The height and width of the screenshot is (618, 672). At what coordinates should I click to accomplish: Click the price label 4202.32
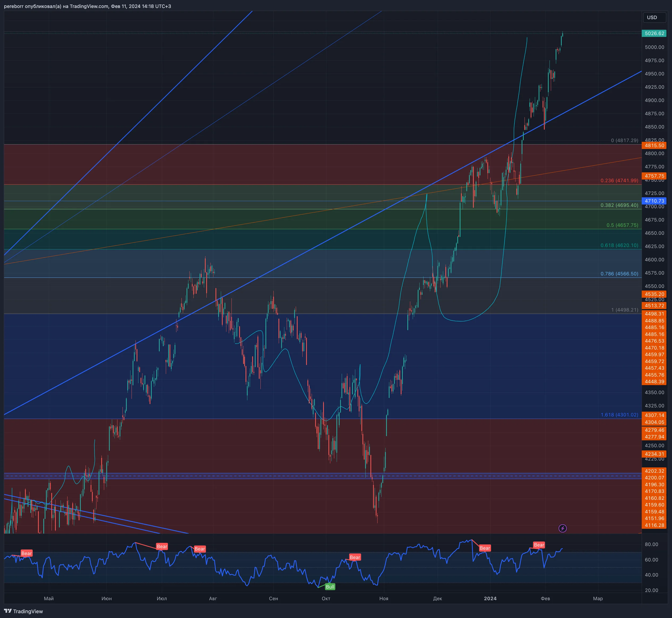654,471
